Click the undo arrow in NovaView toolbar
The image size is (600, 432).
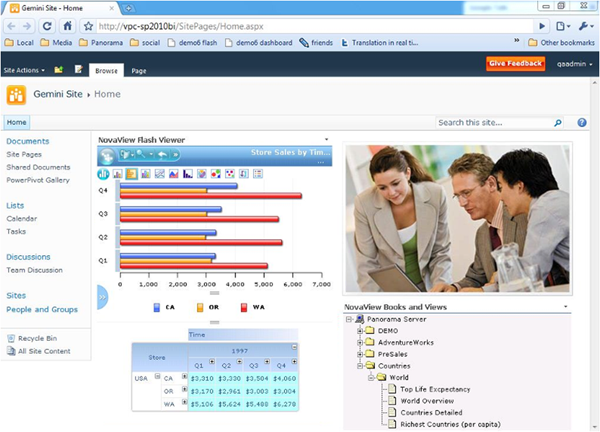point(161,155)
